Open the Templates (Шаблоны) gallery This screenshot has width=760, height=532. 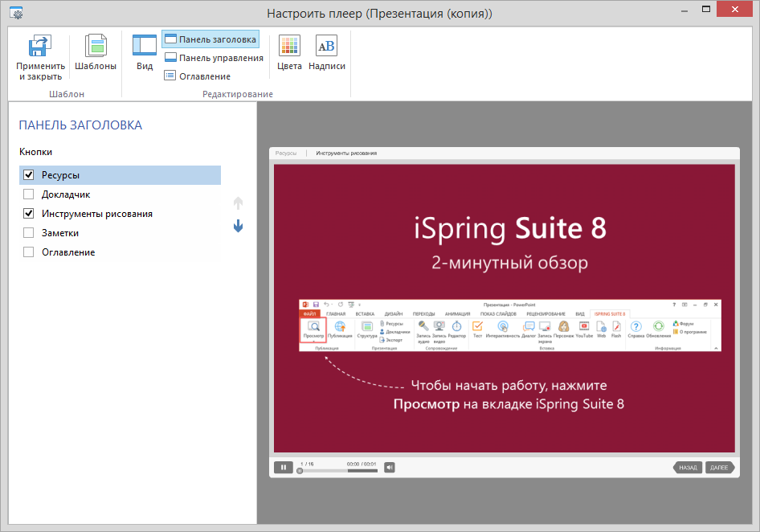tap(96, 53)
